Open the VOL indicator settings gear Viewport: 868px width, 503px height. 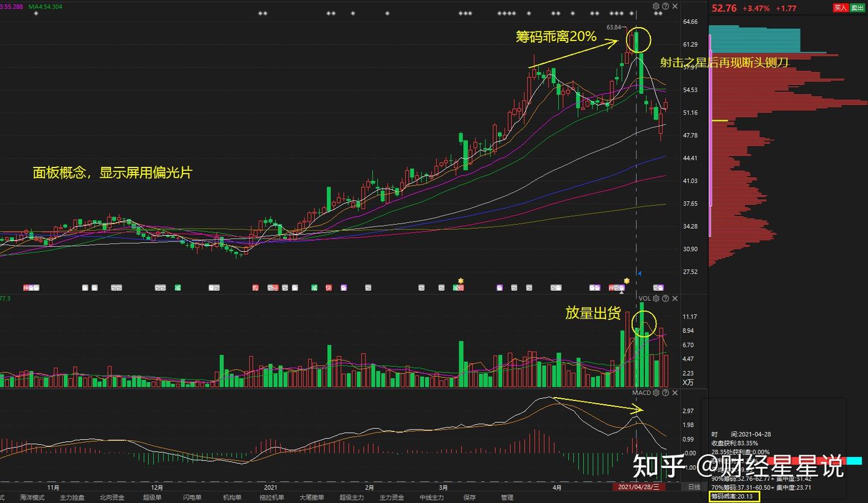tap(656, 298)
